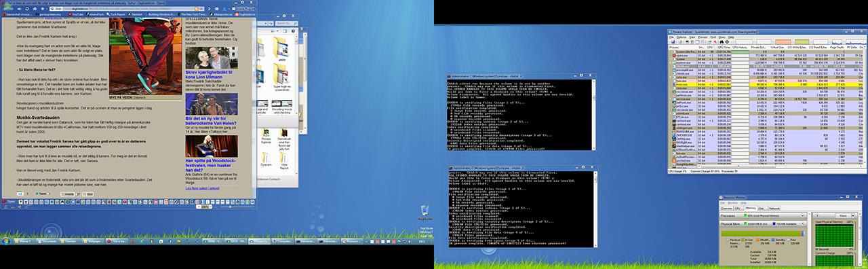Open the 'Vista Report' folder in Explorer
Viewport: 868px width, 269px height.
pos(283,161)
